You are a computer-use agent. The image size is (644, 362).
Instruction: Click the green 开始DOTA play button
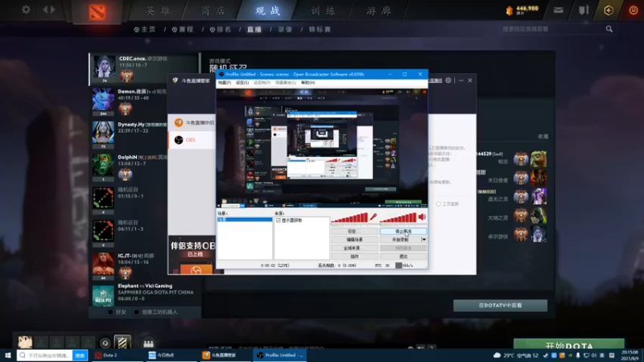click(x=569, y=345)
